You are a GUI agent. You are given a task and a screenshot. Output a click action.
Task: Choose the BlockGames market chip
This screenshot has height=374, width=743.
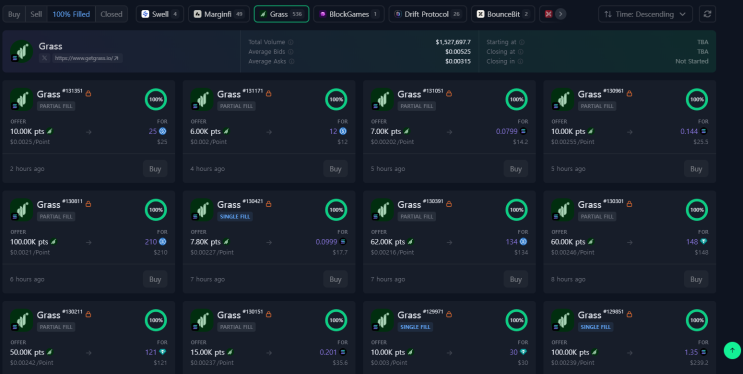point(348,14)
